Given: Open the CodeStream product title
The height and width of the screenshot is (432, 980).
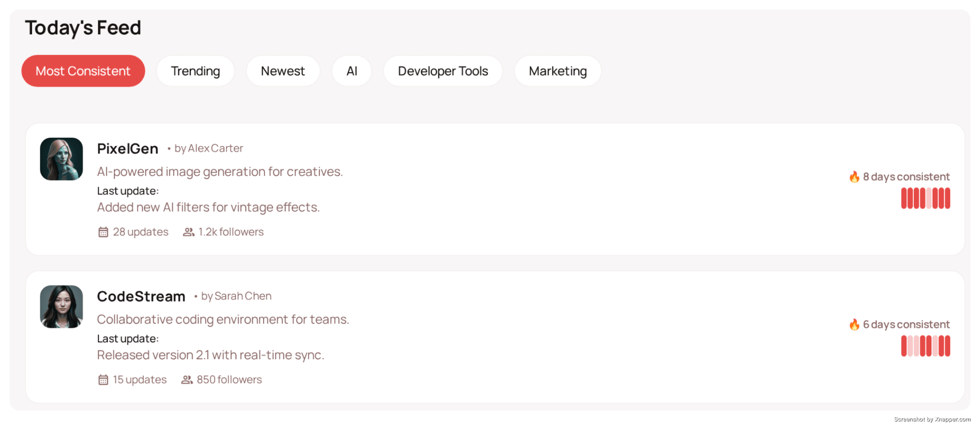Looking at the screenshot, I should (x=141, y=296).
